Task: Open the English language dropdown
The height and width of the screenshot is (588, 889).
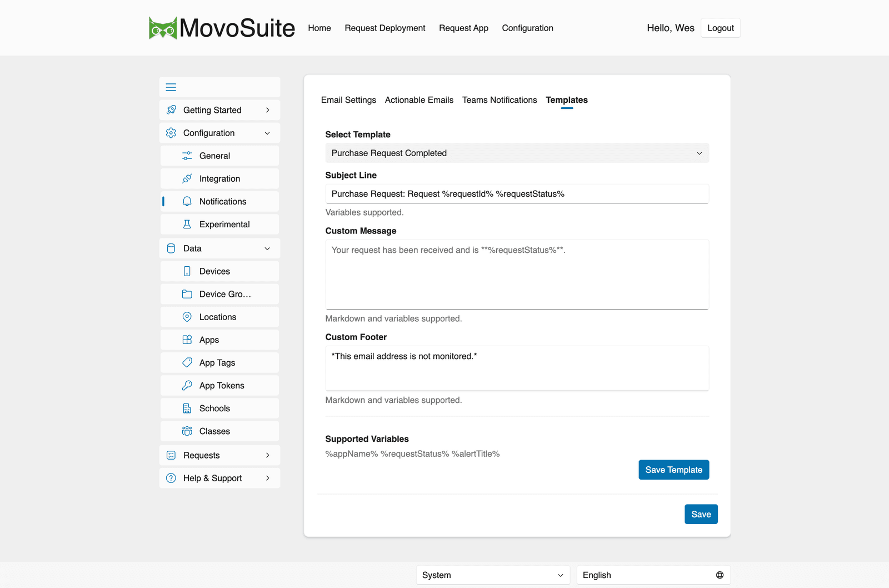Action: (653, 575)
